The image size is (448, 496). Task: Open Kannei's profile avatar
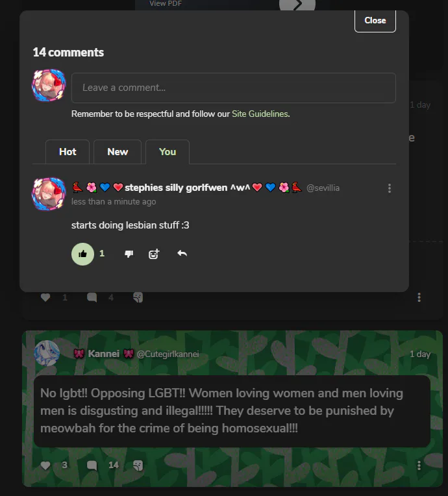[x=47, y=353]
